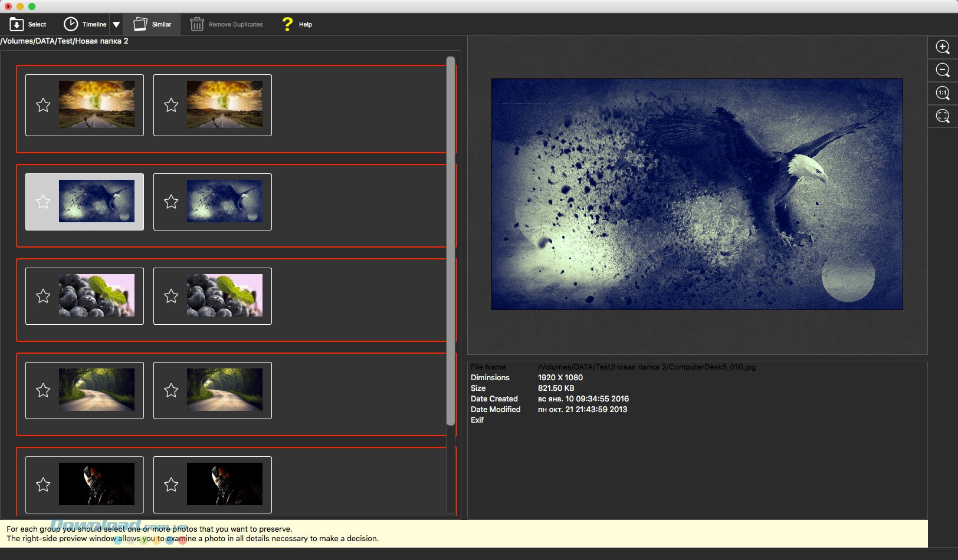958x560 pixels.
Task: Star the first forest road photo
Action: [43, 390]
